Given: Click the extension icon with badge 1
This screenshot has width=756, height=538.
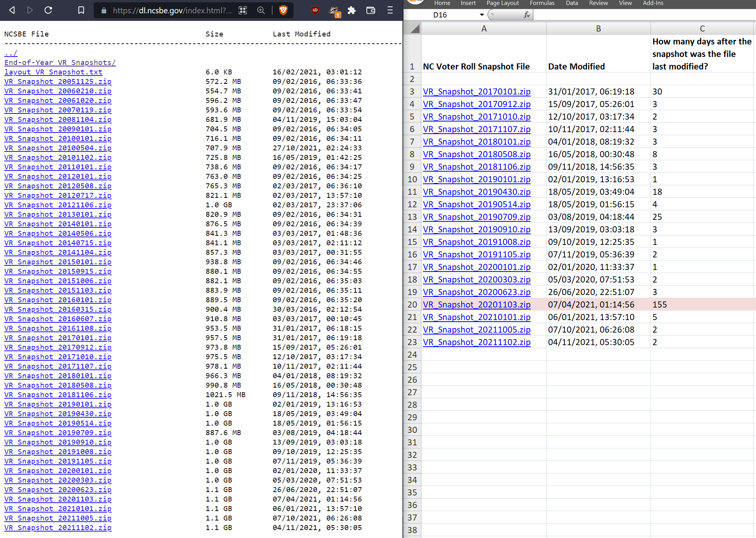Looking at the screenshot, I should tap(334, 11).
